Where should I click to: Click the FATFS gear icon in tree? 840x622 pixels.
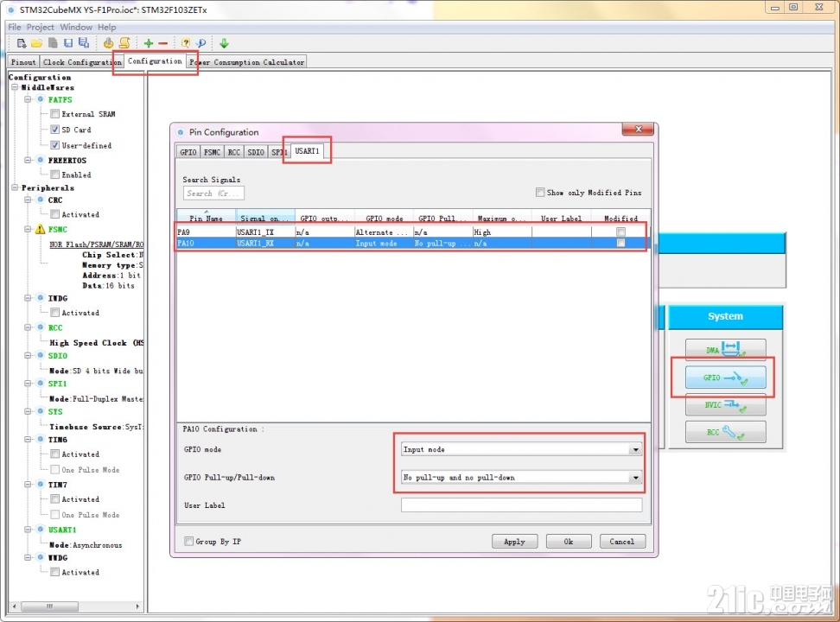coord(40,99)
